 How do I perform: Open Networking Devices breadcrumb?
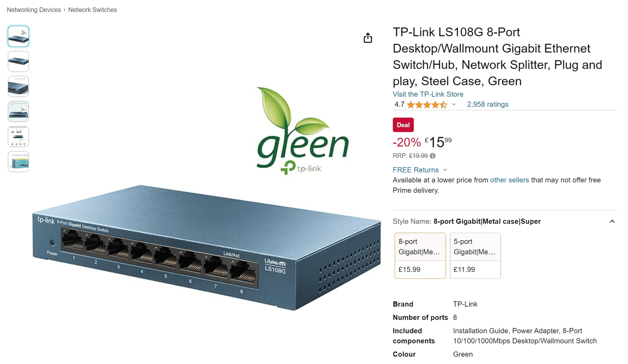[x=34, y=10]
